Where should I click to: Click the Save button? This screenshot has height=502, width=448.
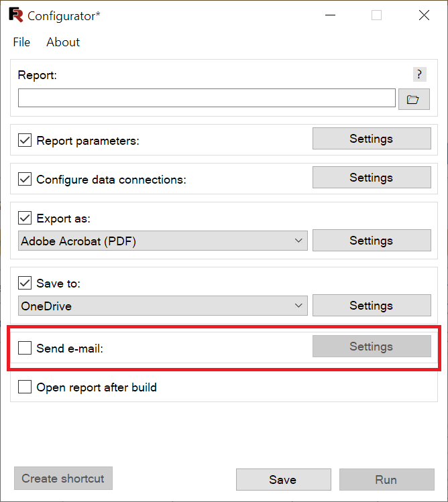pos(283,480)
